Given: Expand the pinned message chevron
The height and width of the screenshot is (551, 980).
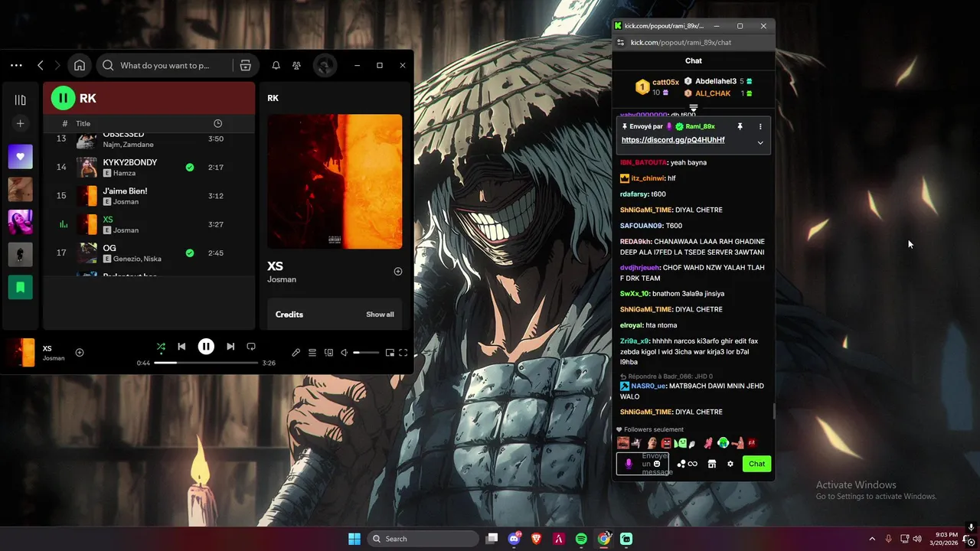Looking at the screenshot, I should click(x=760, y=142).
